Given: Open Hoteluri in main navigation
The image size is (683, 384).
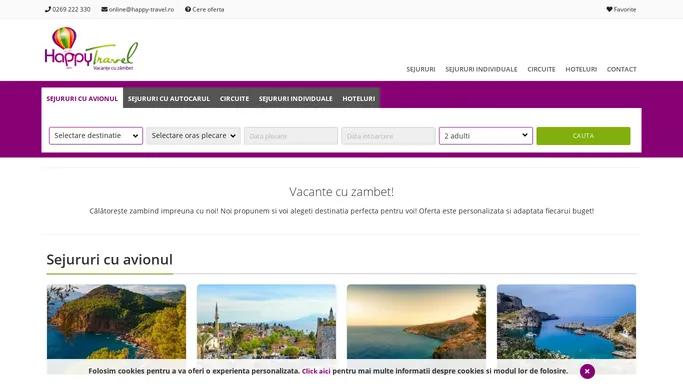Looking at the screenshot, I should [581, 69].
